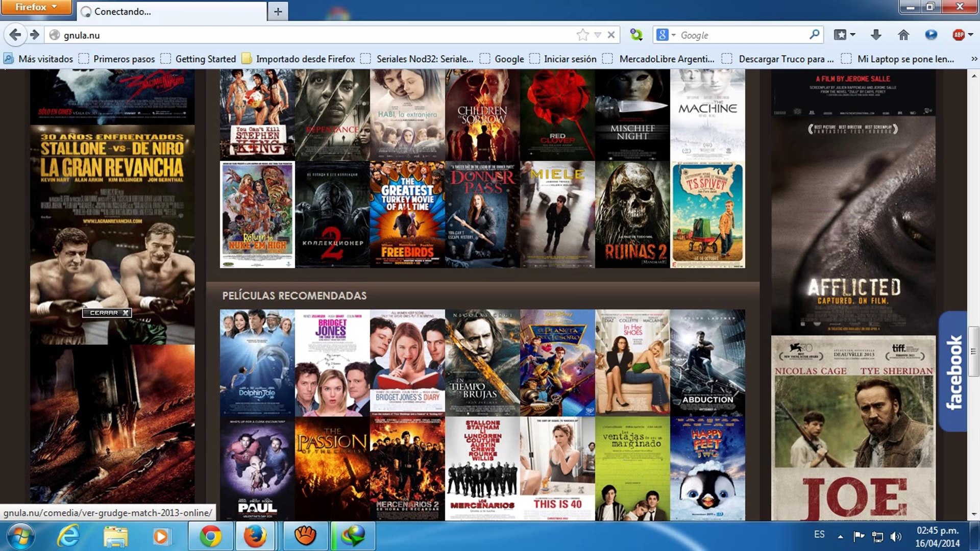
Task: Open the Más visitados bookmarks menu
Action: [39, 59]
